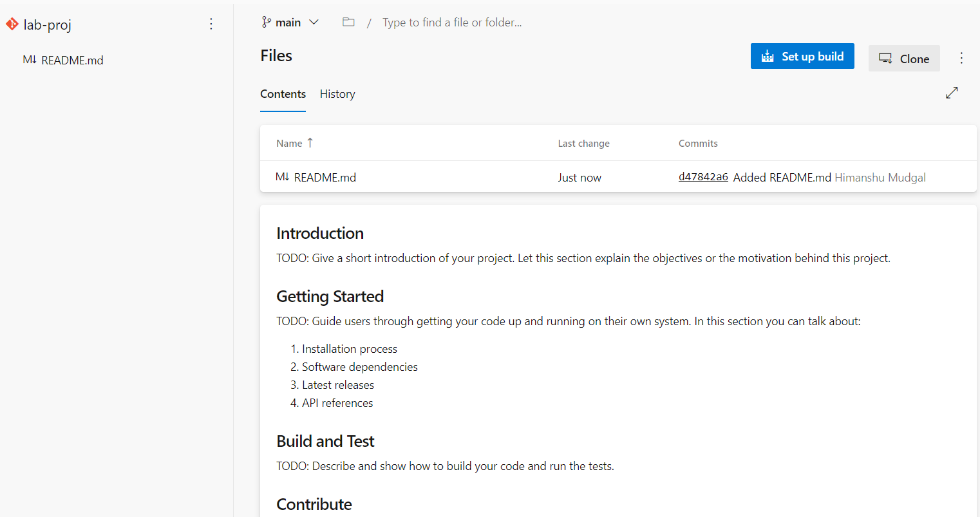This screenshot has width=980, height=517.
Task: Click author name Himanshu Mudgal
Action: click(x=880, y=178)
